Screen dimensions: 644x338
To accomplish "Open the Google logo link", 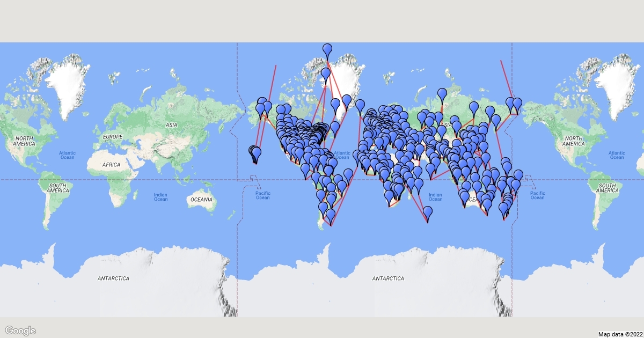I will coord(20,330).
